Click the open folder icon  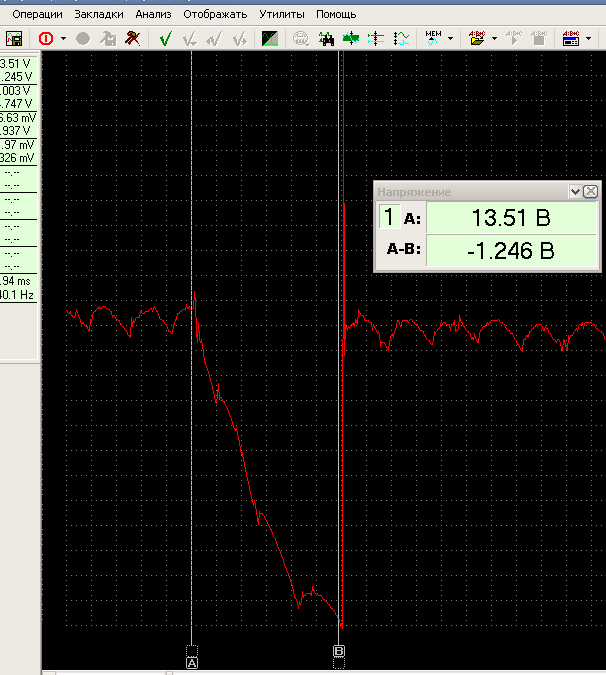[x=477, y=38]
